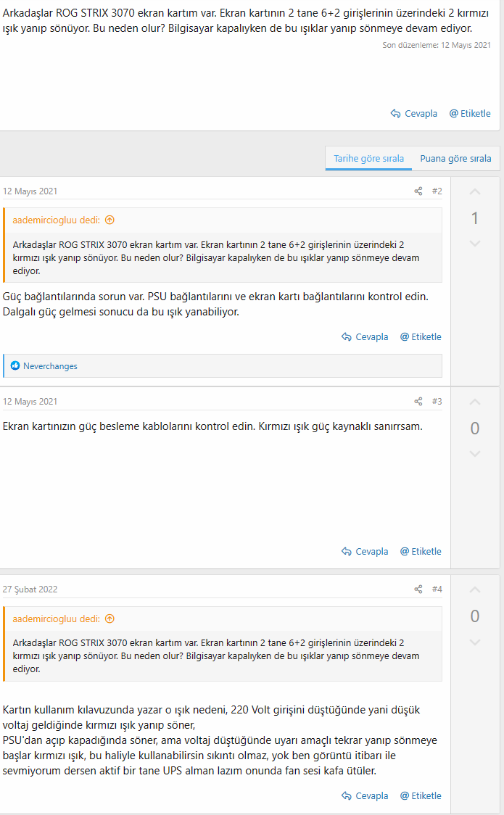Jump to quoted post via arrow icon in post #2
Screen dimensions: 504x815
[110, 220]
